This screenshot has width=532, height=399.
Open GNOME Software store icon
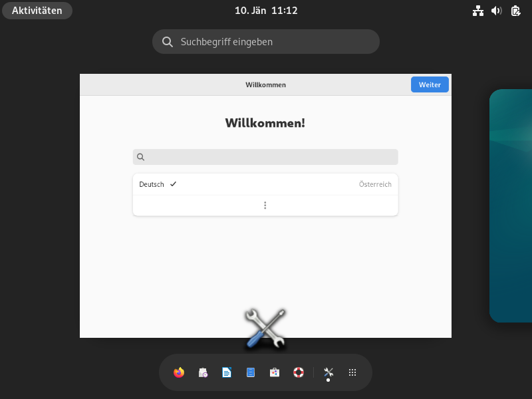(x=275, y=372)
